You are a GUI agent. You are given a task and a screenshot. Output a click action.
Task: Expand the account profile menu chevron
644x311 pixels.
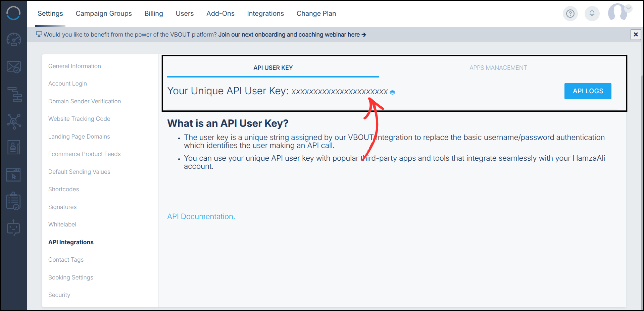[629, 8]
